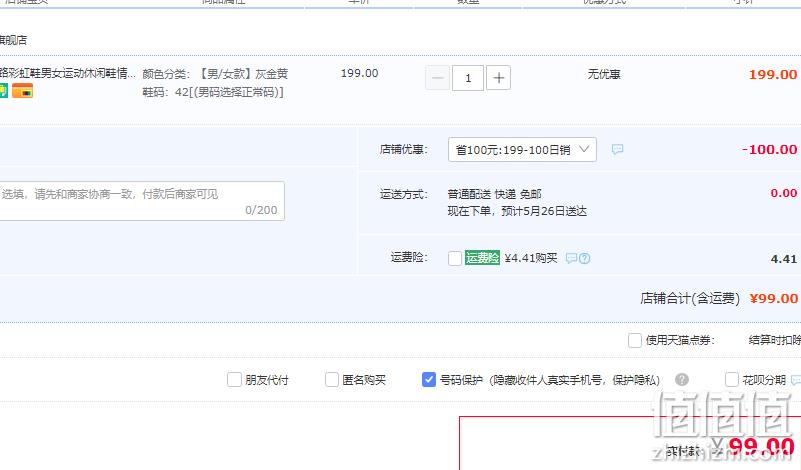The height and width of the screenshot is (470, 801).
Task: Open the grey help icon after 号码保护
Action: 681,380
